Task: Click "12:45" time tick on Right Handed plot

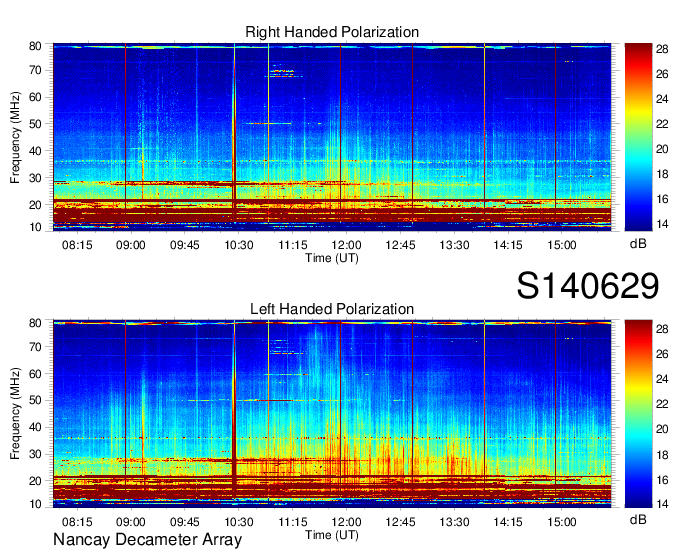Action: [x=400, y=245]
